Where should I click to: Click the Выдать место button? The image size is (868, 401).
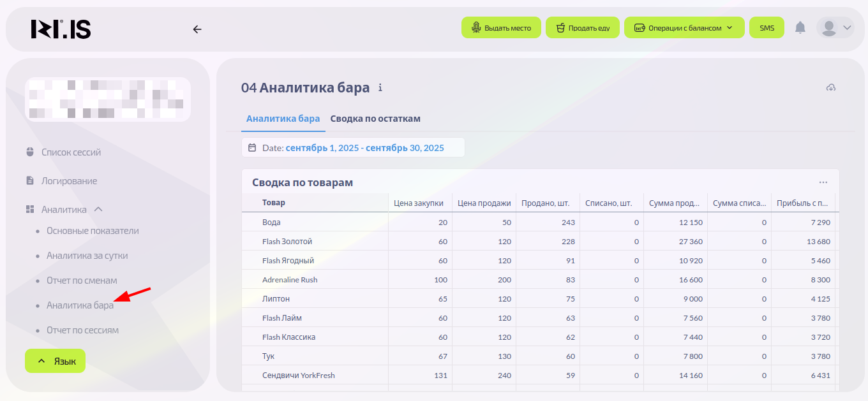point(501,27)
